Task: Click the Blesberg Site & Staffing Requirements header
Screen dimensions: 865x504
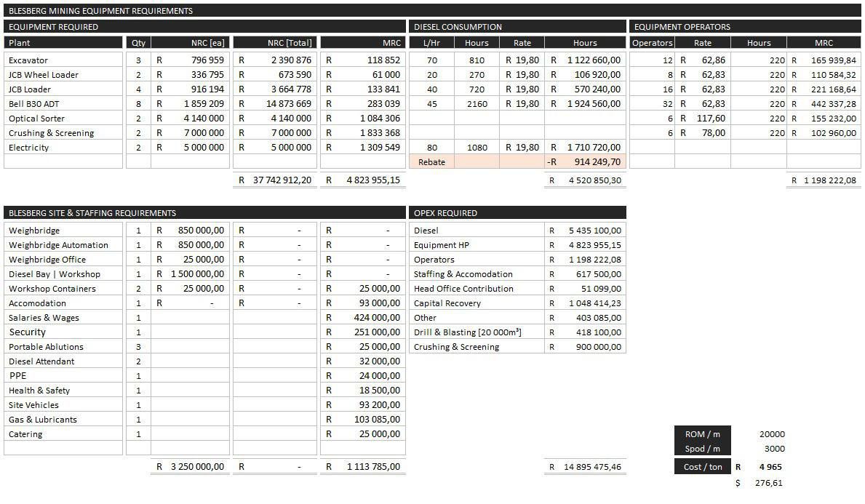Action: pos(204,213)
